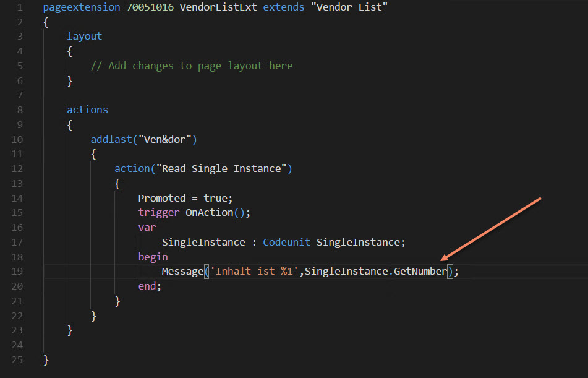
Task: Click the extends keyword
Action: point(283,7)
